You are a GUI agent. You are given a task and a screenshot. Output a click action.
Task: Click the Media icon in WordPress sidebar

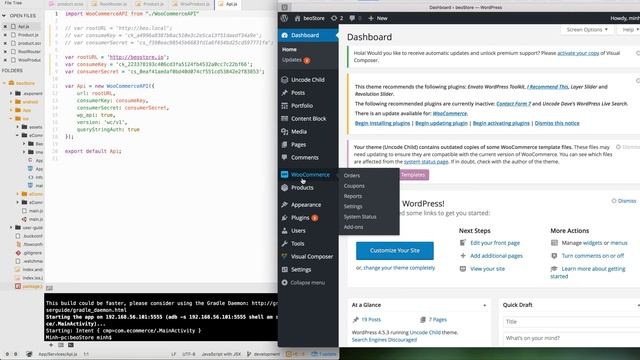284,131
